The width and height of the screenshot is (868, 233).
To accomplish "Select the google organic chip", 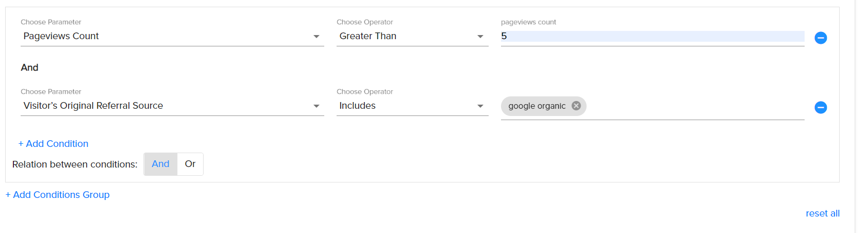I will (x=537, y=106).
